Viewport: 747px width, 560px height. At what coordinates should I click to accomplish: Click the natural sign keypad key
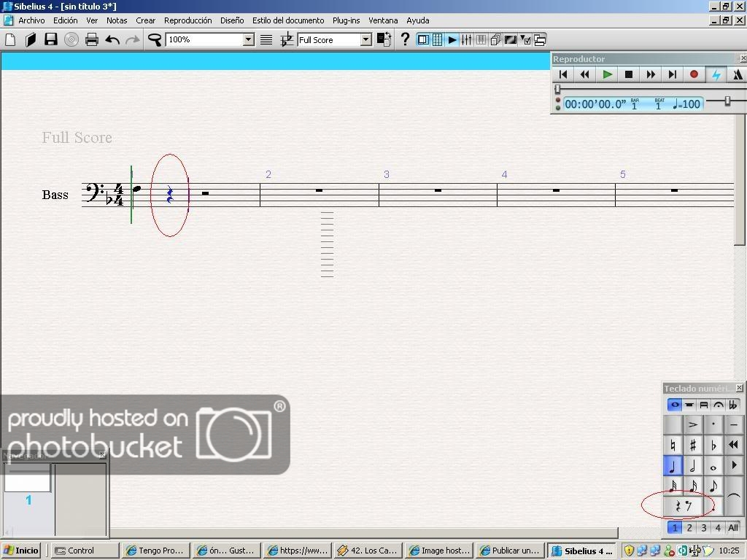pyautogui.click(x=673, y=446)
